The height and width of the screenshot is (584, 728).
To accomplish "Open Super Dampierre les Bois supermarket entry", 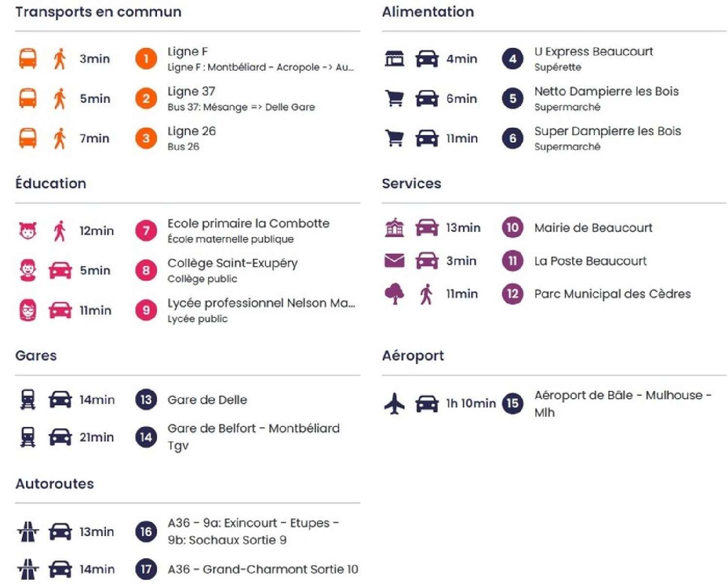I will coord(607,131).
